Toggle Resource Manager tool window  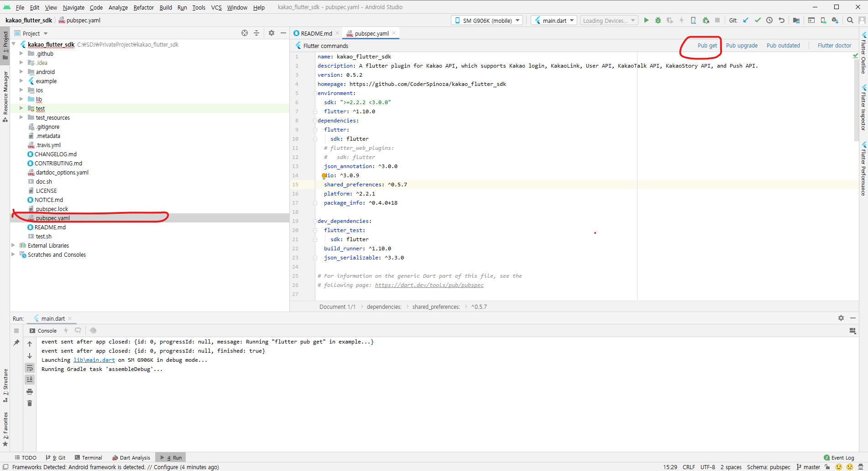coord(5,96)
